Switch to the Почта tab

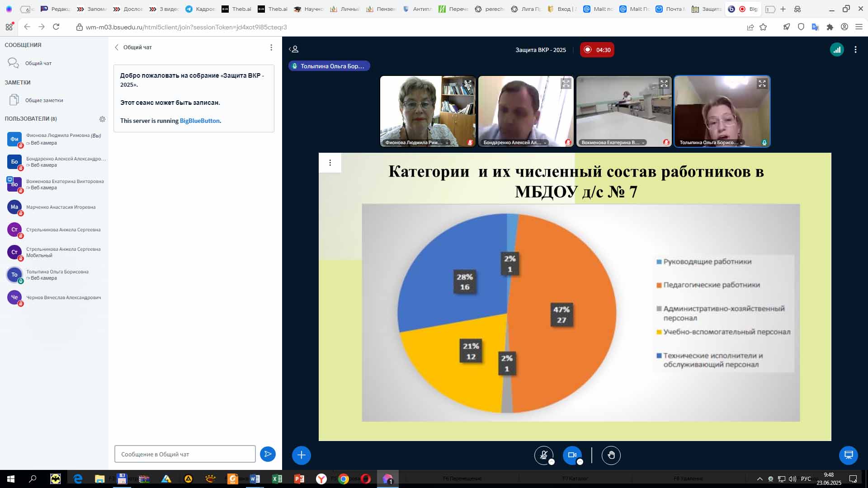[670, 9]
